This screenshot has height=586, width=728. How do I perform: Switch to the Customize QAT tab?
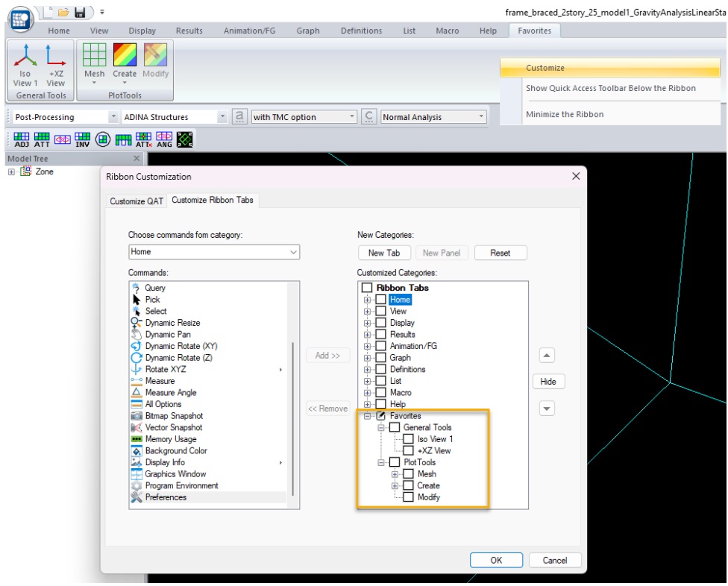pos(136,201)
